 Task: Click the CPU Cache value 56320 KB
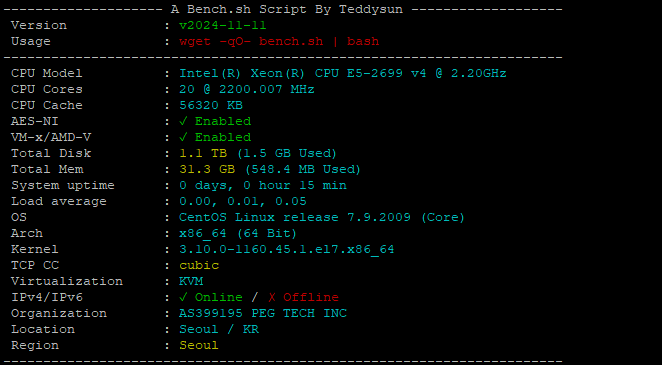[x=211, y=105]
